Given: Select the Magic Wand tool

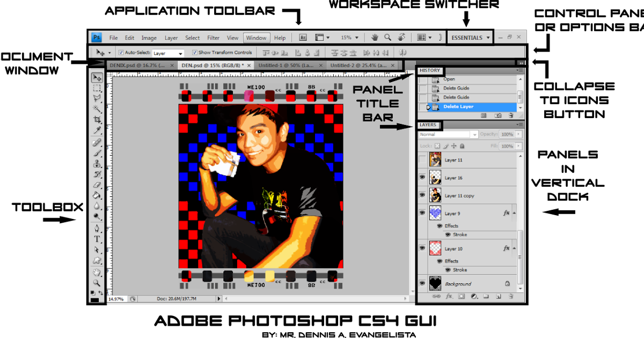Looking at the screenshot, I should [97, 109].
